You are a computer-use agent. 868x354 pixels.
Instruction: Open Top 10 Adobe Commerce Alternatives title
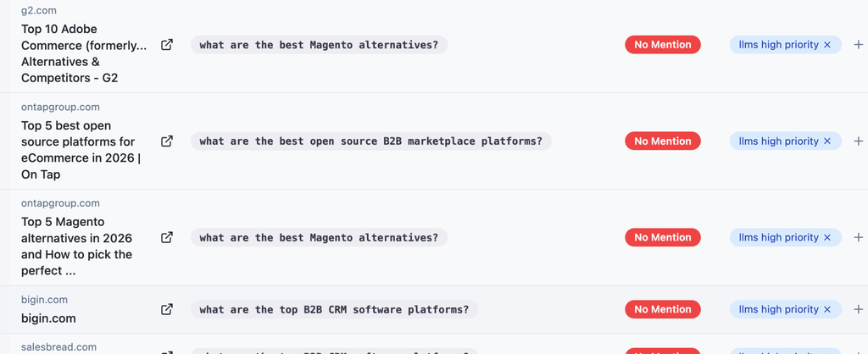point(84,53)
